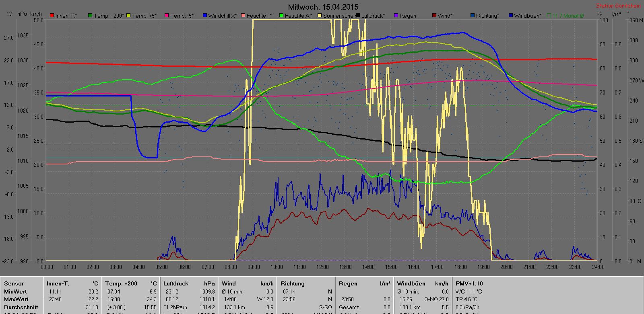
Task: Click the Temp. +200 column header
Action: click(x=121, y=283)
